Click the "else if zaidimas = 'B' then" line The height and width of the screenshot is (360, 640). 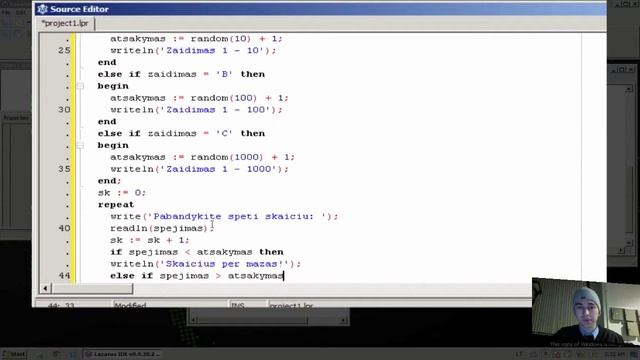(x=181, y=74)
